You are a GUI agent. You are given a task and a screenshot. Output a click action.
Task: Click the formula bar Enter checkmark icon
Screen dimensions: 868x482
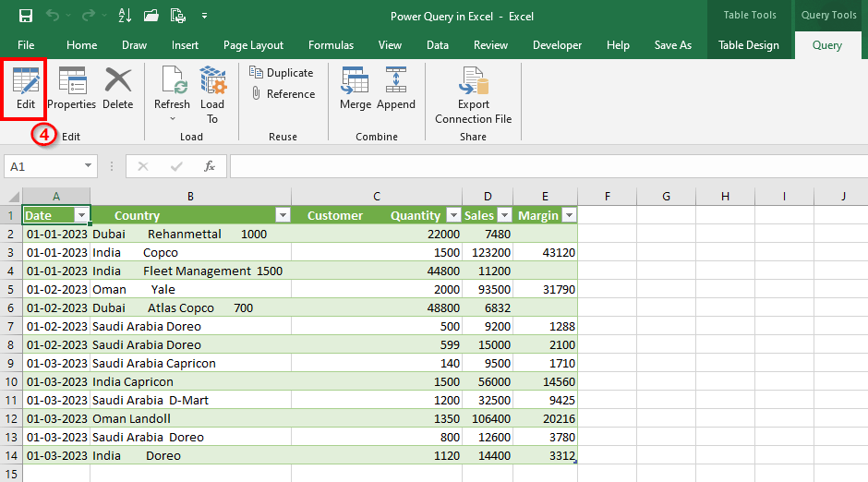(176, 166)
